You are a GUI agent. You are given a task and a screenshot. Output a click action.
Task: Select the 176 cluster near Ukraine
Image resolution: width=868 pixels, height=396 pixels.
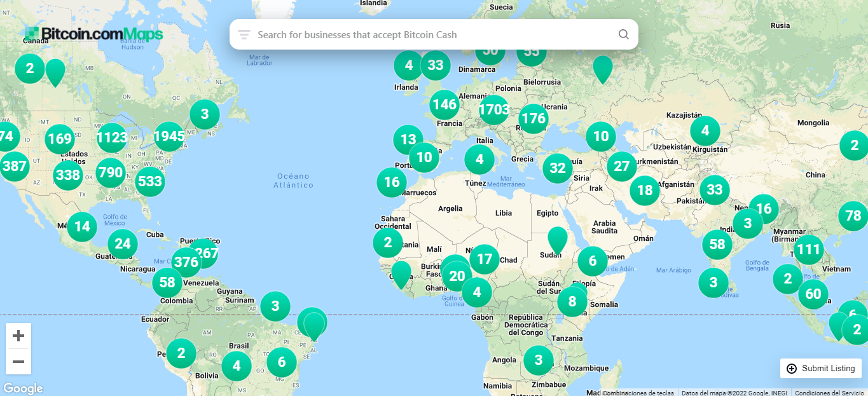[533, 118]
